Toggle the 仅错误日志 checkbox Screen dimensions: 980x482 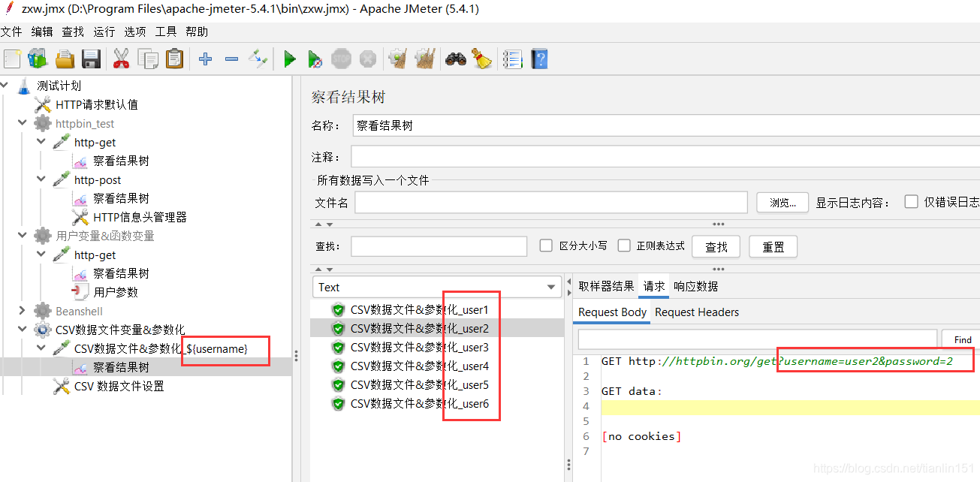[912, 202]
